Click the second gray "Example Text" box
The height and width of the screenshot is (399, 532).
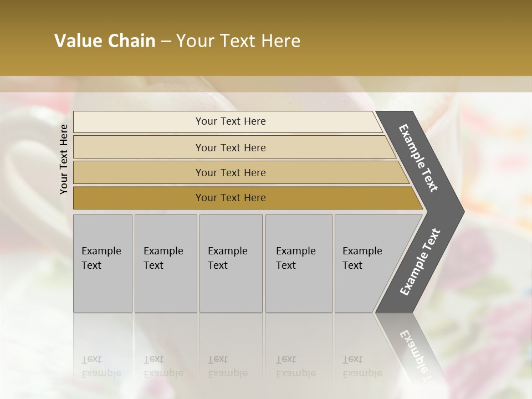click(x=165, y=263)
